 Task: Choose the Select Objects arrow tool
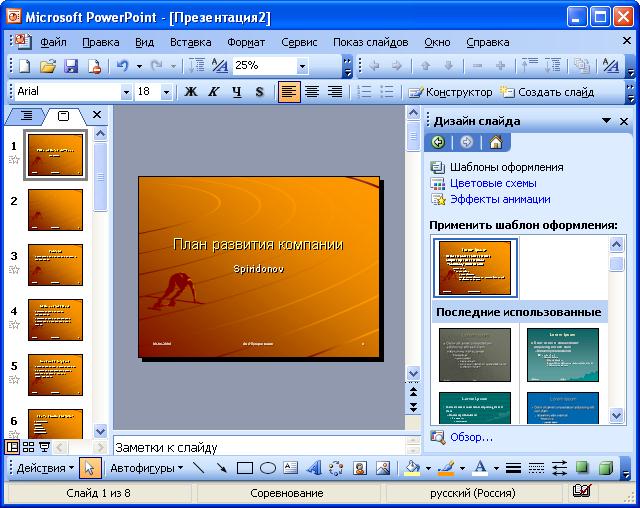(x=89, y=468)
